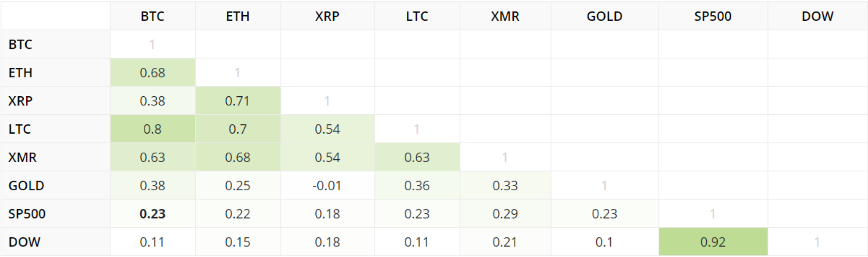The width and height of the screenshot is (868, 257).
Task: Click the XMR row label
Action: (22, 157)
